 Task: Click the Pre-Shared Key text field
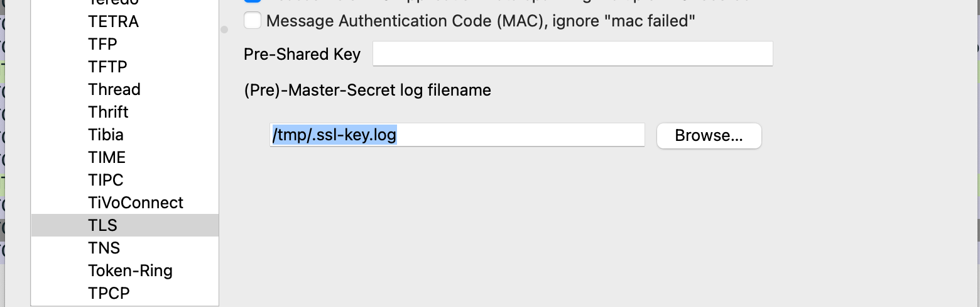[x=572, y=54]
